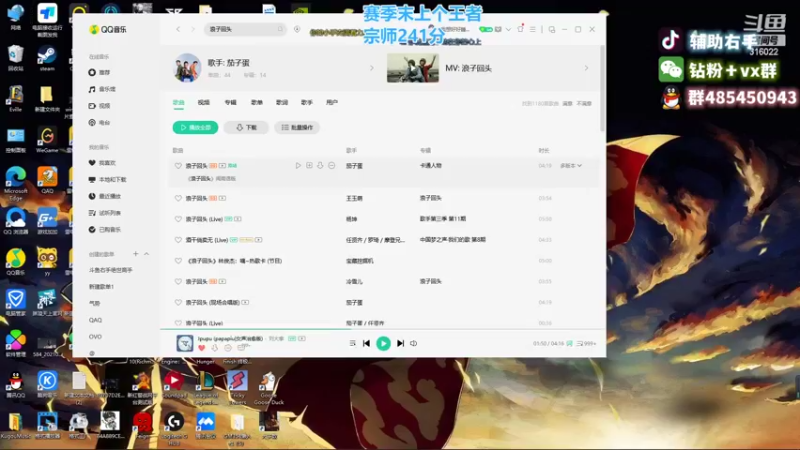Click the 播放全部 button
Screen dimensions: 800x450
[195, 128]
